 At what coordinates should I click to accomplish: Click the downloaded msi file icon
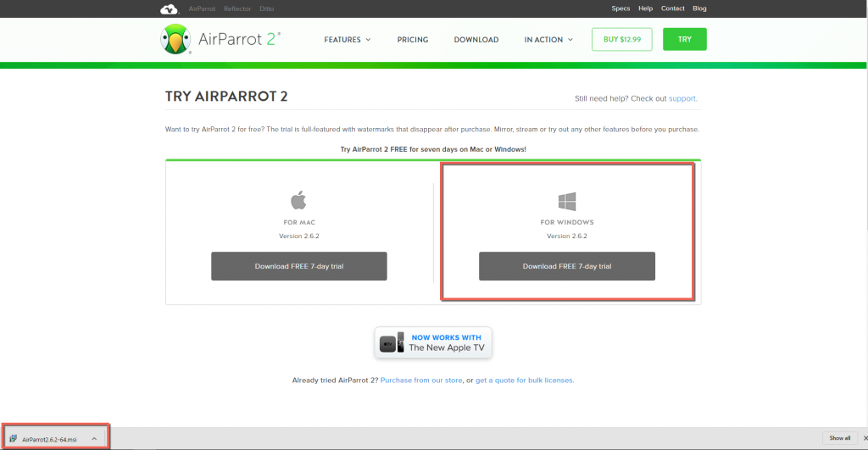coord(13,438)
